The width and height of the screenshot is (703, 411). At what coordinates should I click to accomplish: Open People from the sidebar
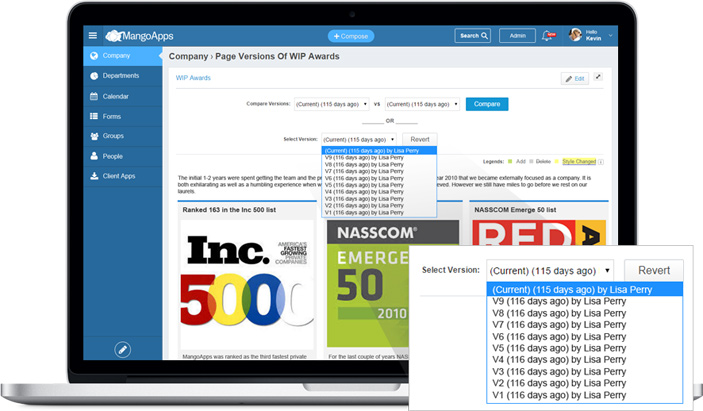123,156
